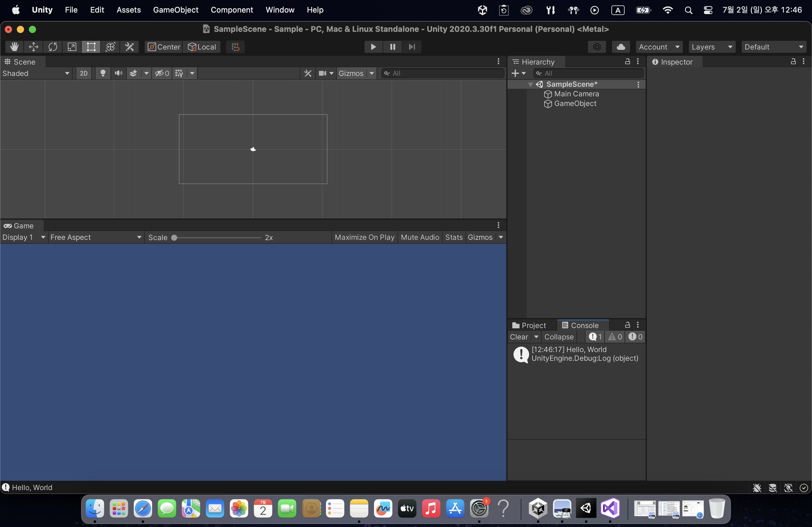The image size is (812, 527).
Task: Open the Free Aspect dropdown
Action: click(x=95, y=237)
